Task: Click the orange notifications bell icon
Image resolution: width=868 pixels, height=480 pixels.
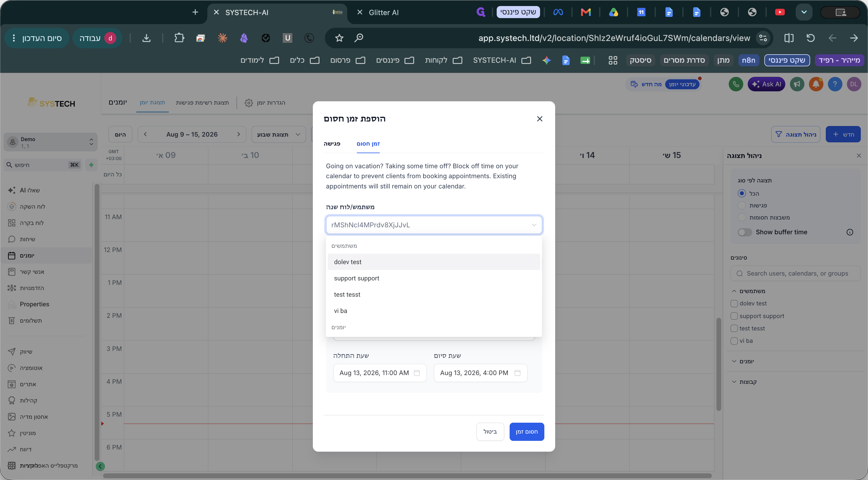Action: [816, 84]
